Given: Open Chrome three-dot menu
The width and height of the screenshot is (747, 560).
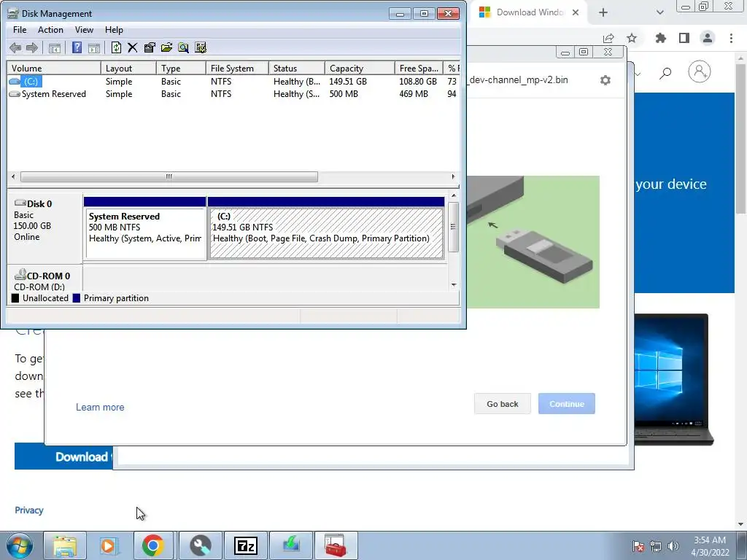Looking at the screenshot, I should tap(731, 38).
